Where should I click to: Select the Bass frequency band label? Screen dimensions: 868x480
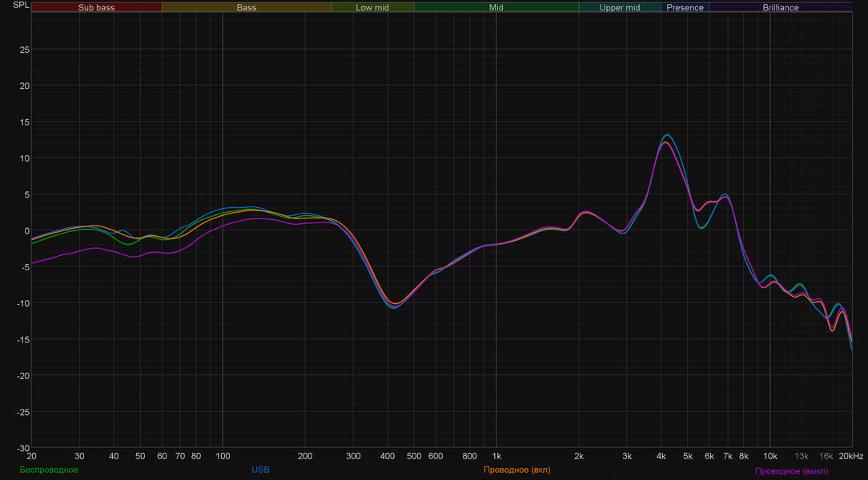(247, 7)
